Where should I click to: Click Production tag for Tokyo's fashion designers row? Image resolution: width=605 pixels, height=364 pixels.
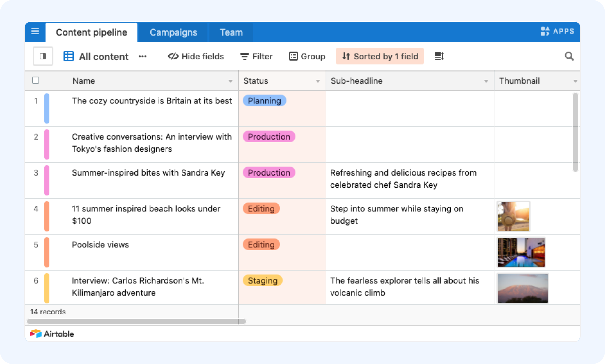269,136
